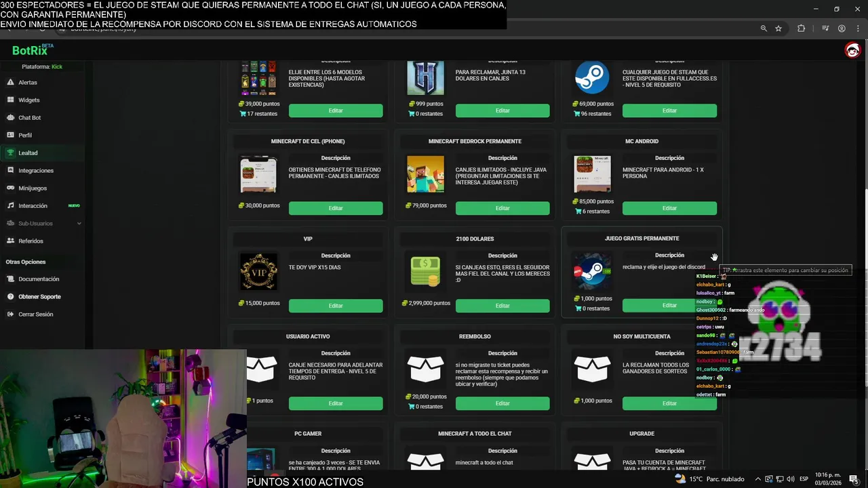Image resolution: width=868 pixels, height=488 pixels.
Task: Click the MC Android thumbnail image
Action: pos(592,174)
